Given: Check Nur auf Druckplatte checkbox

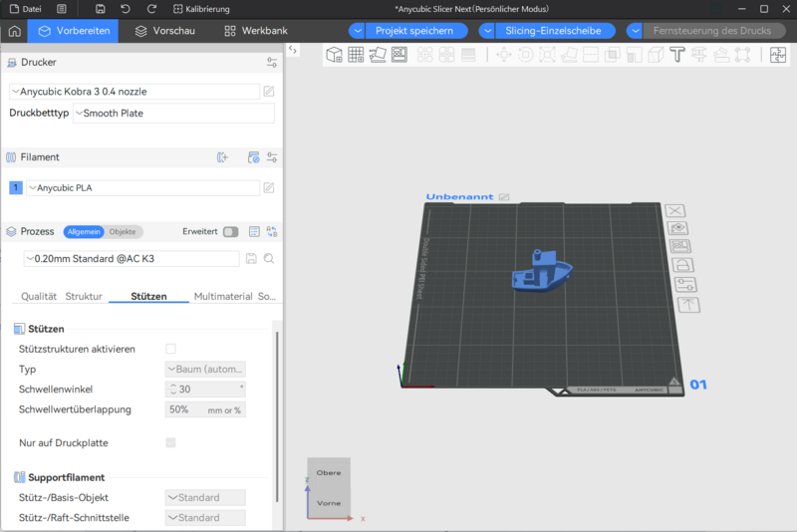Looking at the screenshot, I should pos(170,442).
